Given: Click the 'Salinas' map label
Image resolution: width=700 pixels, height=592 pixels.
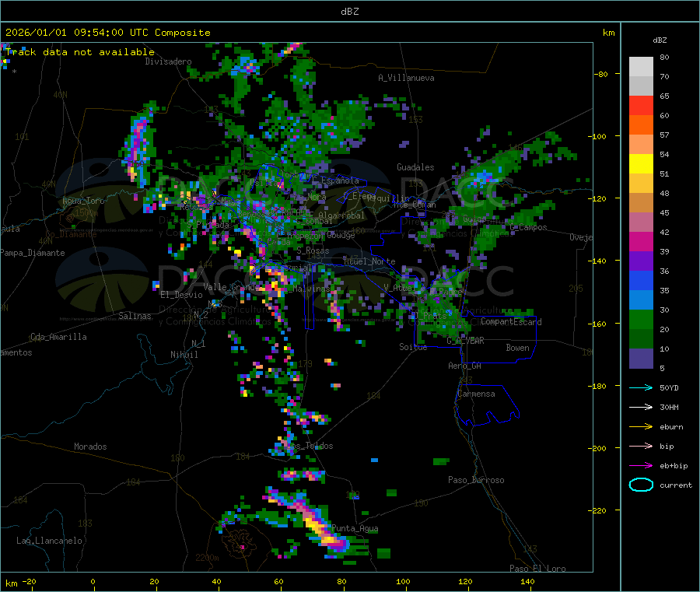Looking at the screenshot, I should 135,316.
